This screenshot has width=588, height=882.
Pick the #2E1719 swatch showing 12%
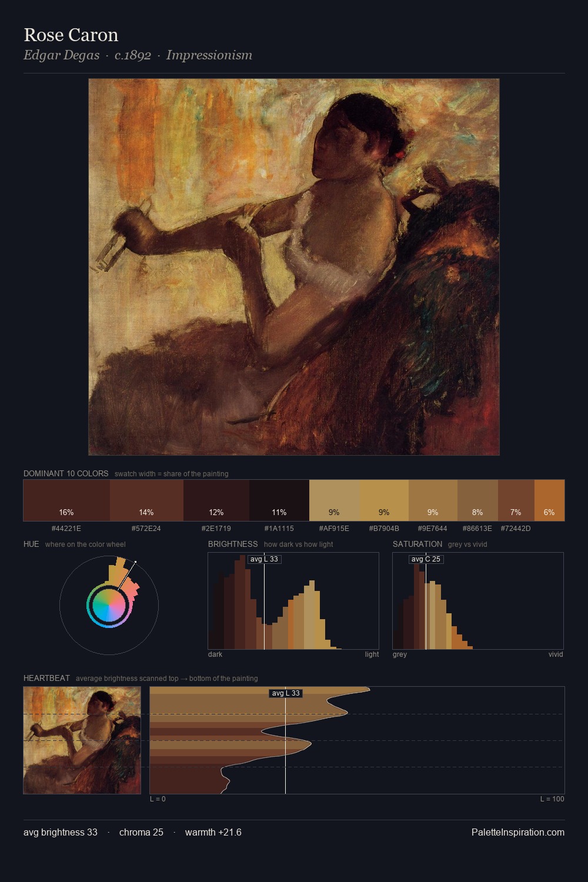216,500
